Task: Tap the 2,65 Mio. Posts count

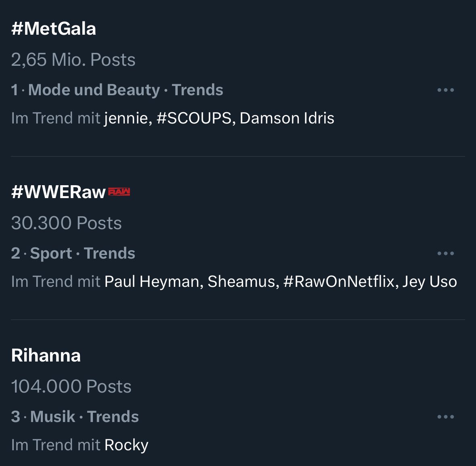Action: [73, 60]
